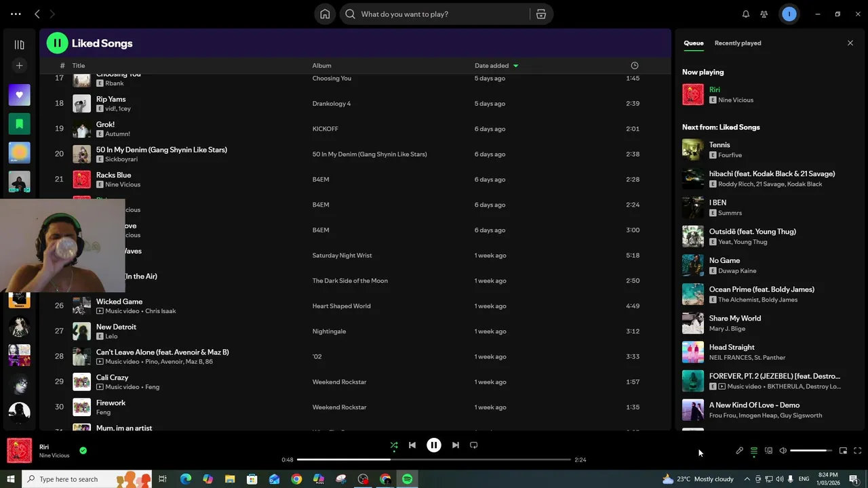Select No Game by Duwap Kaine in queue
868x488 pixels.
770,265
